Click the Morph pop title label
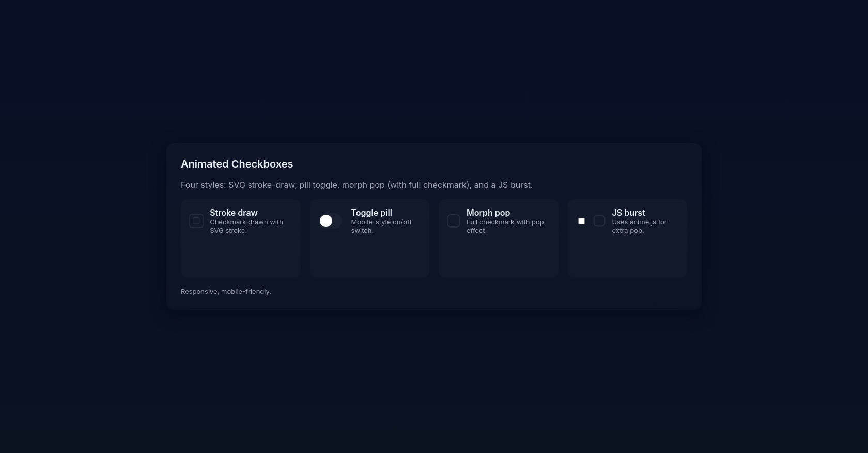The width and height of the screenshot is (868, 453). [x=488, y=213]
